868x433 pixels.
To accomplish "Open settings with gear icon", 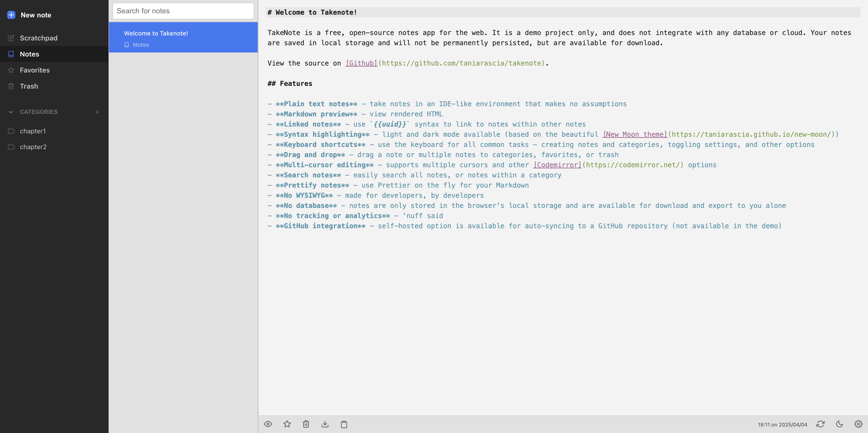I will 858,424.
